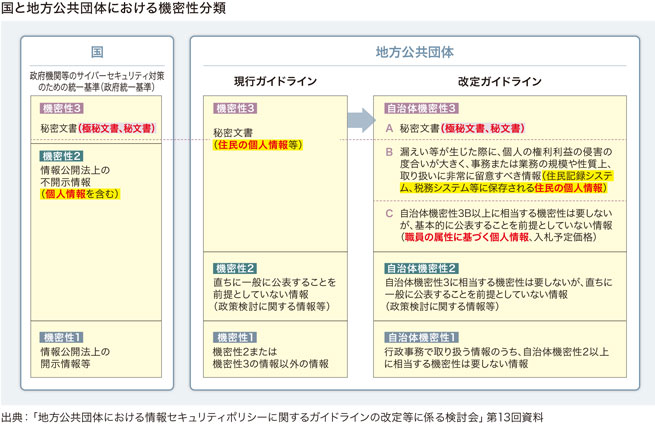Click the 自治体機密性3 label
Screen dimensions: 655x425
(421, 109)
